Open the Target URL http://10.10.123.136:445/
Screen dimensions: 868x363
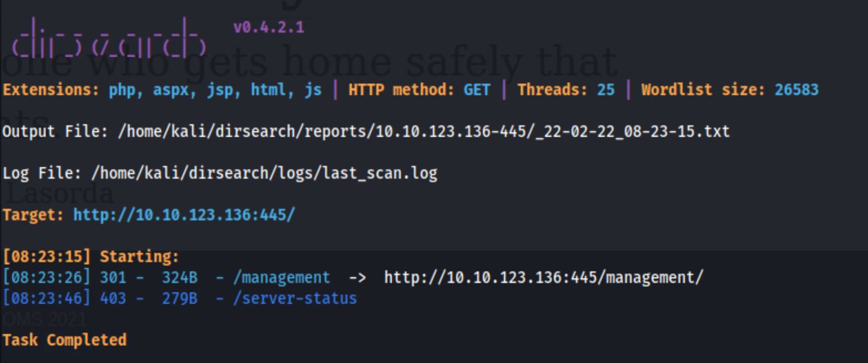tap(184, 215)
